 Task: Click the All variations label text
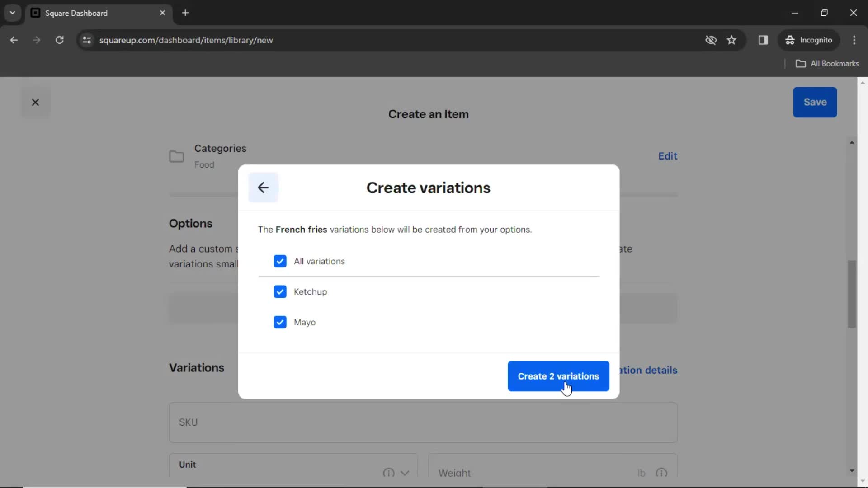(319, 261)
